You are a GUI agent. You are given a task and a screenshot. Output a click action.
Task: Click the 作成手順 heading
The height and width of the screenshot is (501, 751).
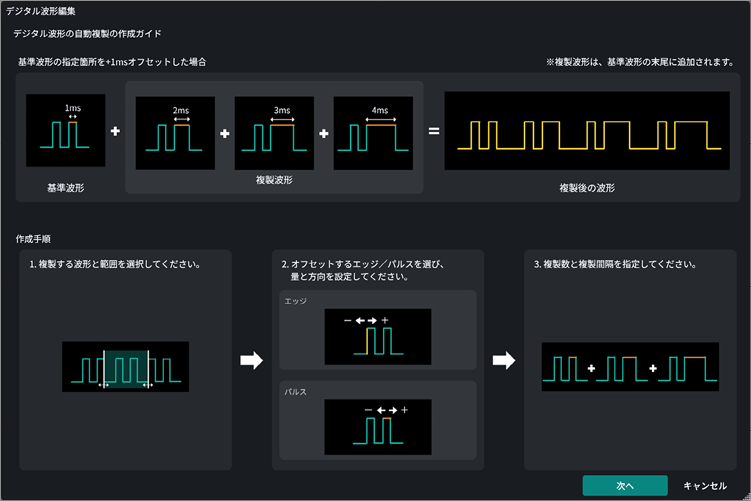33,239
